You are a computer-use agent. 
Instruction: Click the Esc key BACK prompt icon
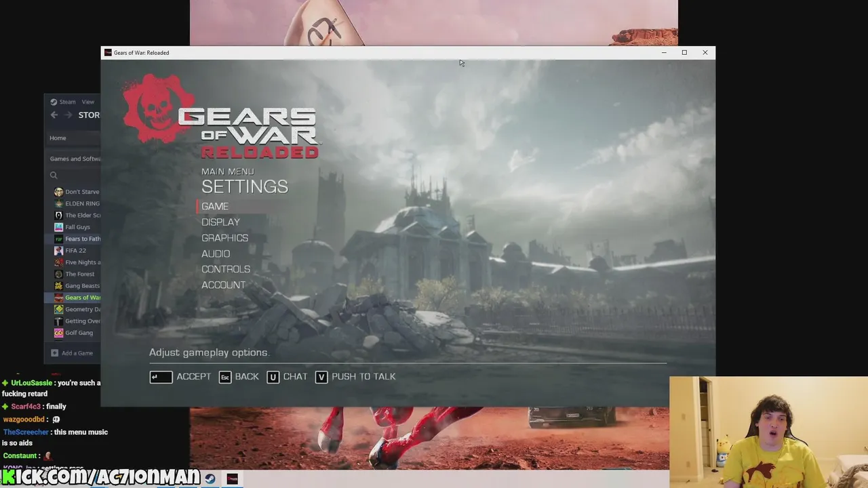click(225, 377)
